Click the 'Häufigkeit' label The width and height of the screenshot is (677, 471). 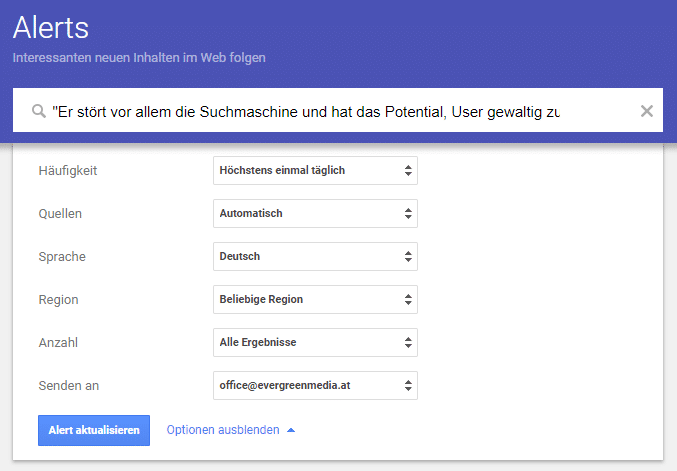coord(68,171)
